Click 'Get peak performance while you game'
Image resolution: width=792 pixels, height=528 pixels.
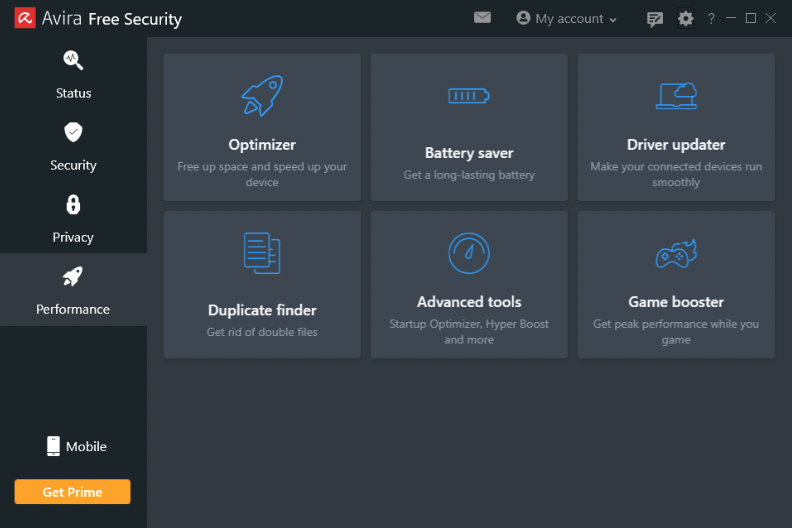(676, 331)
